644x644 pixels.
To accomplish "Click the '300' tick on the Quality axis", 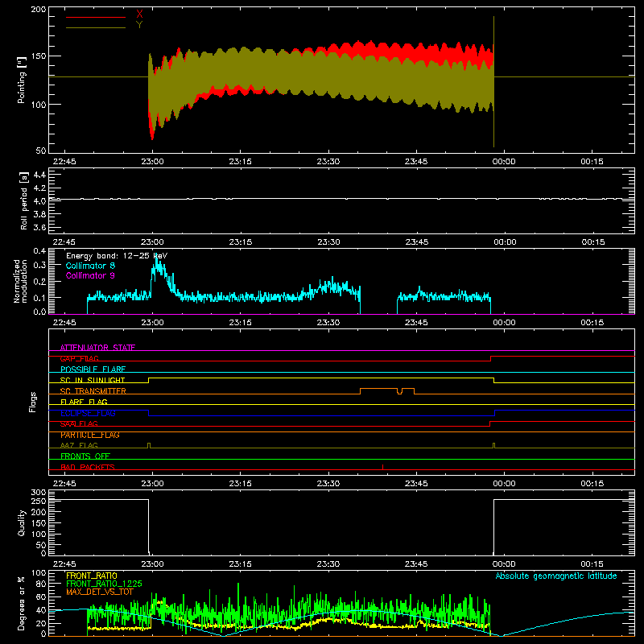I will (39, 493).
